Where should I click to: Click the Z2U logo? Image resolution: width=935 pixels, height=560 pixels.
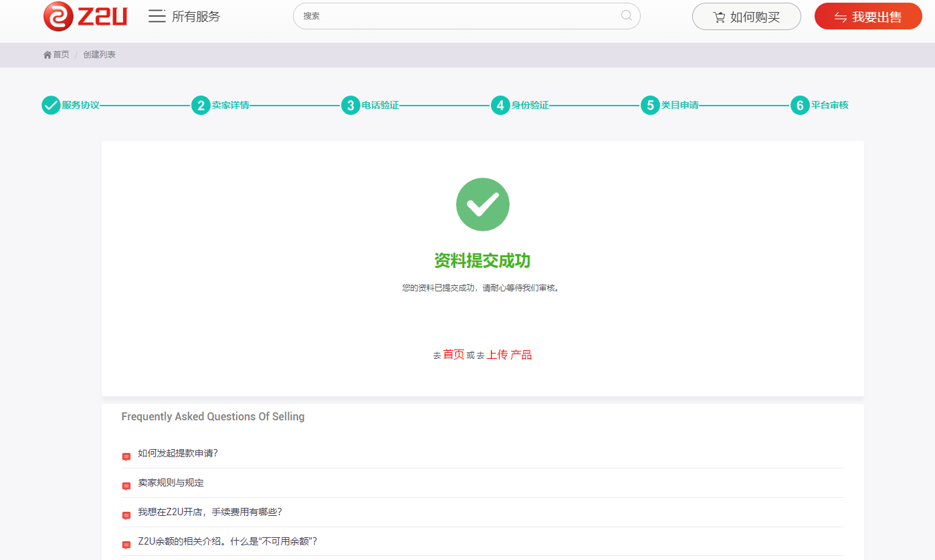(x=85, y=17)
